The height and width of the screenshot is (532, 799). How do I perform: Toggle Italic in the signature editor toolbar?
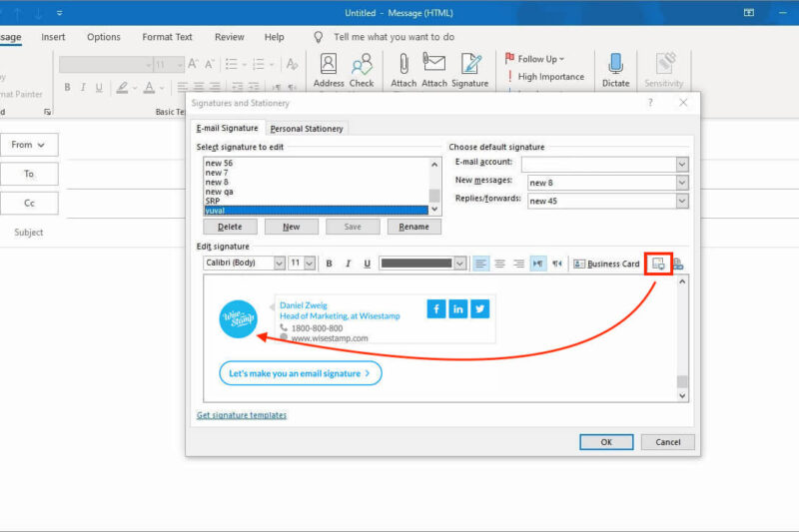(348, 264)
